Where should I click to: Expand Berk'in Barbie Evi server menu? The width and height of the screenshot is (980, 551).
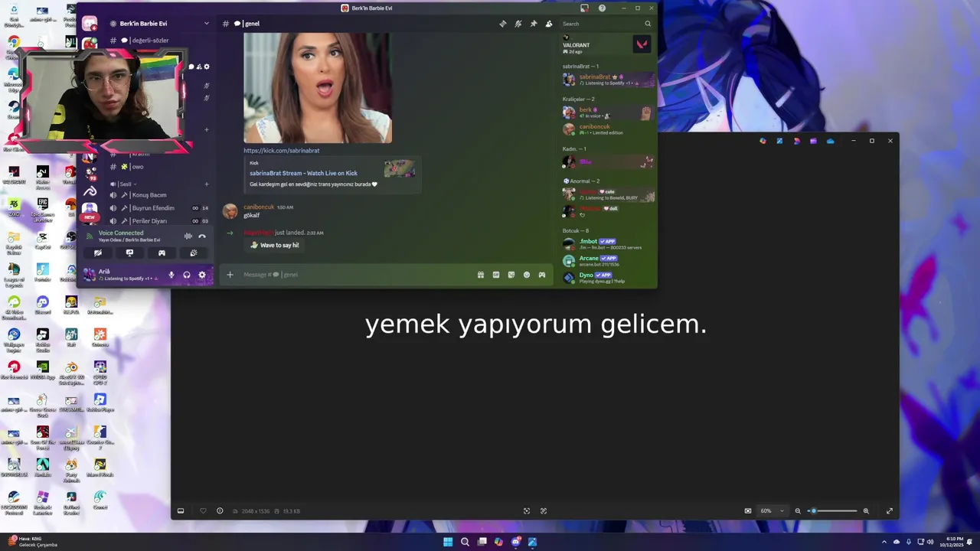[x=159, y=24]
